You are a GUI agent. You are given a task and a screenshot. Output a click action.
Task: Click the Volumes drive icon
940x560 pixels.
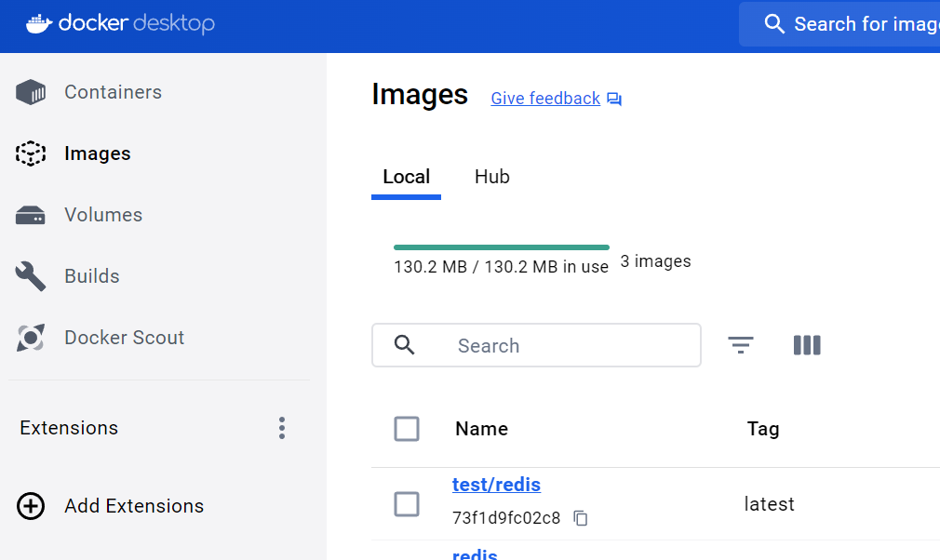pos(31,215)
